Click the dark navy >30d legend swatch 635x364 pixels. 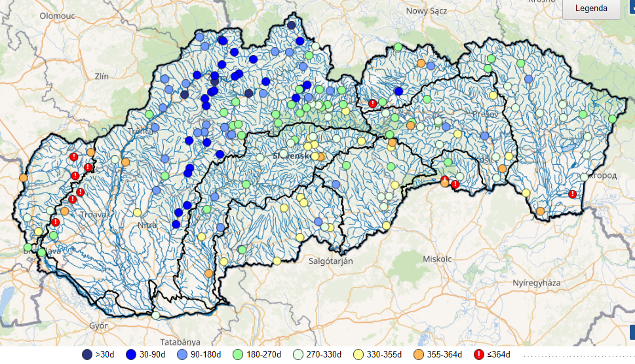point(87,354)
